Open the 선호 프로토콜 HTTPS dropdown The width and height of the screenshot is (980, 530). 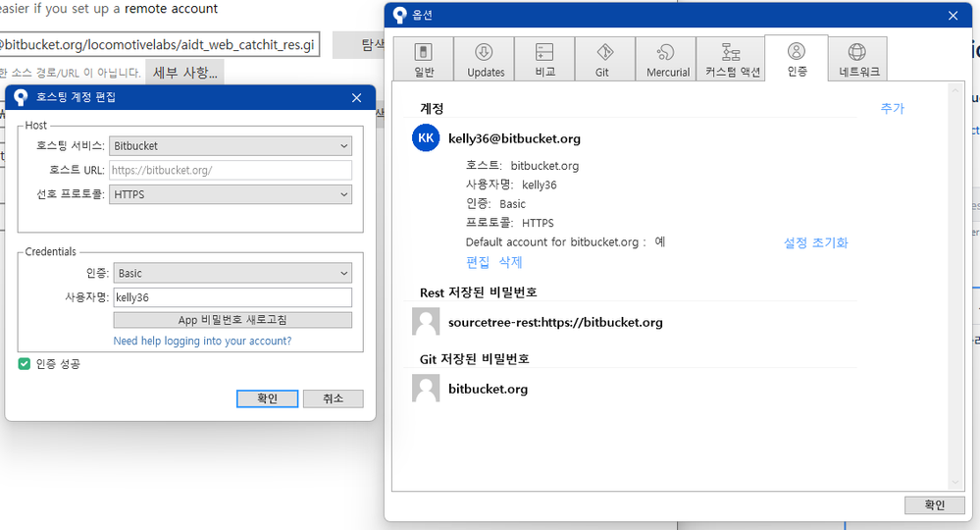point(230,194)
